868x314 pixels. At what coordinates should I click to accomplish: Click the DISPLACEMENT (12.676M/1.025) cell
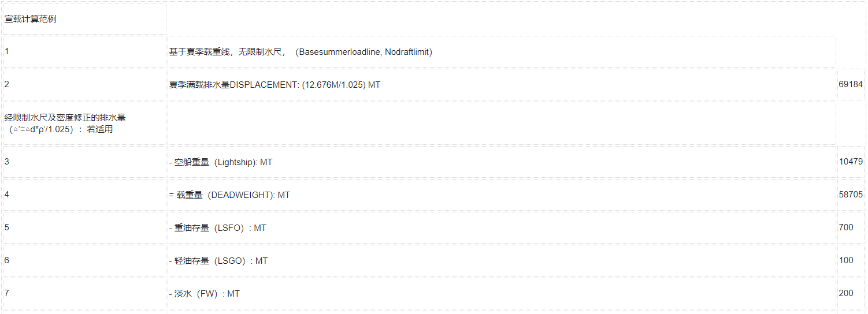[502, 84]
